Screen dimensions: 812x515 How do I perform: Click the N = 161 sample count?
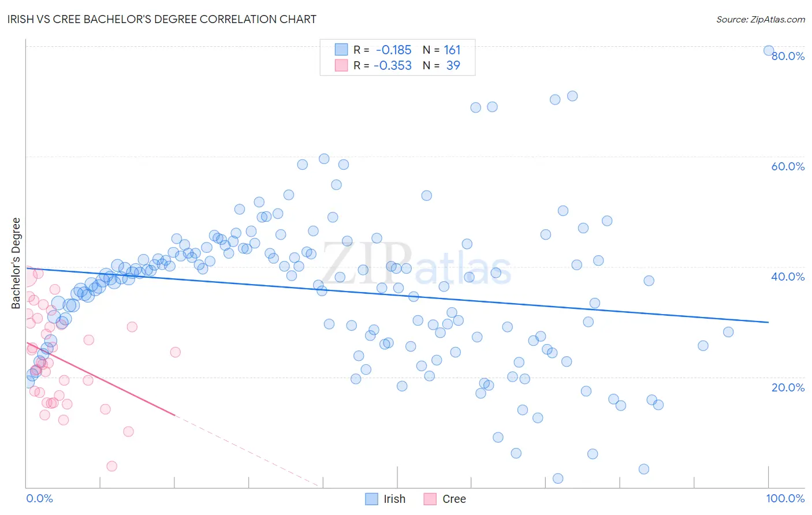[442, 50]
